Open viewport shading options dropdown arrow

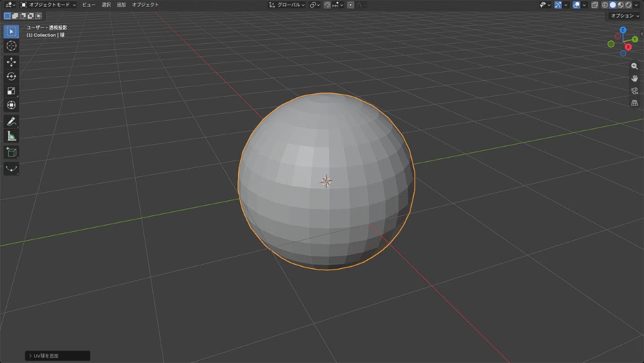(636, 5)
